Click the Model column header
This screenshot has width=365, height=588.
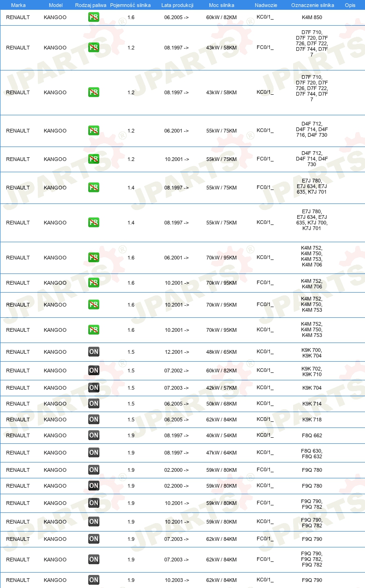pyautogui.click(x=56, y=5)
